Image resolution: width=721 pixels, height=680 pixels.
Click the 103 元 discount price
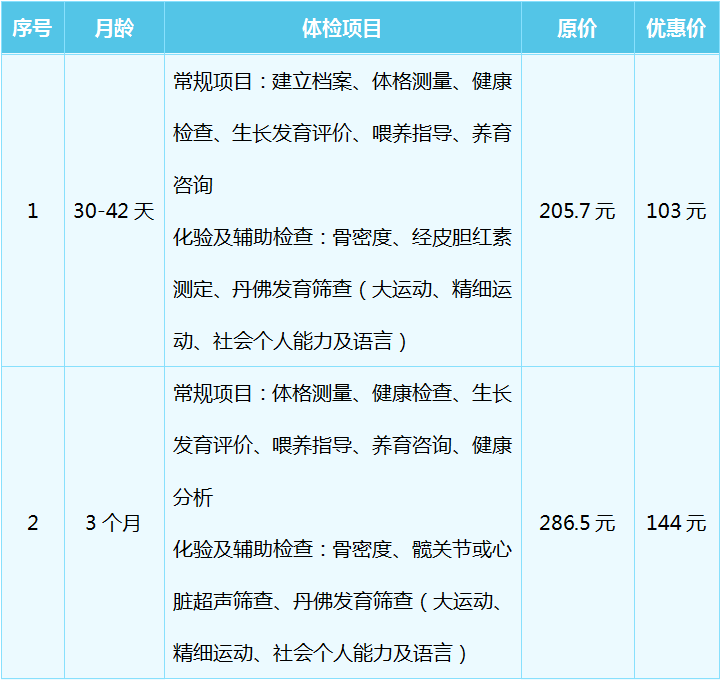coord(676,211)
